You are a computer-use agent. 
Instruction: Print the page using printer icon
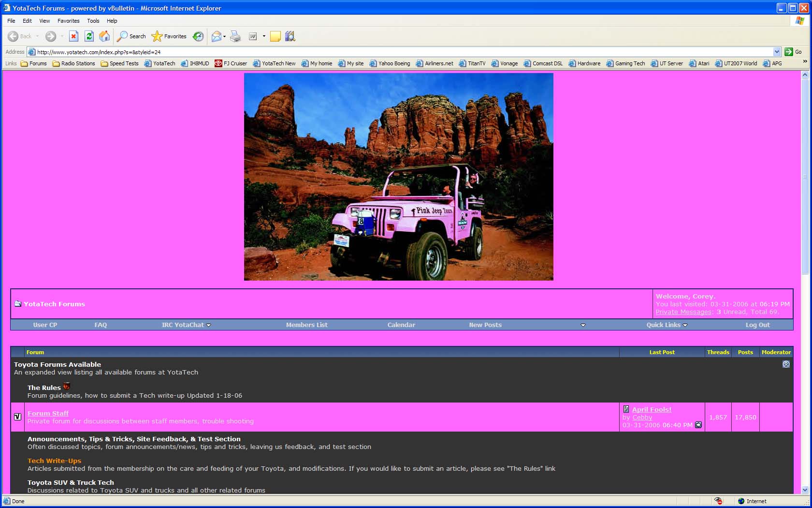point(235,36)
